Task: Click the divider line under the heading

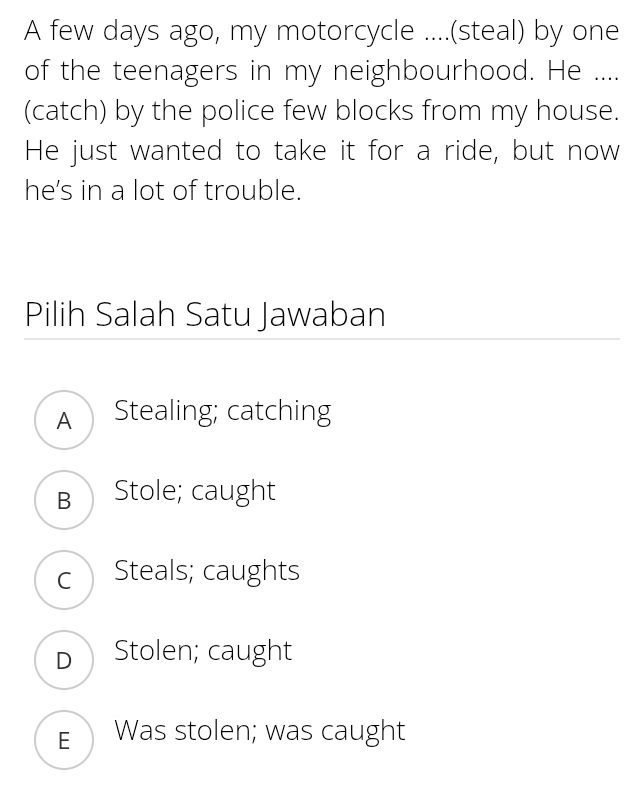Action: tap(322, 339)
